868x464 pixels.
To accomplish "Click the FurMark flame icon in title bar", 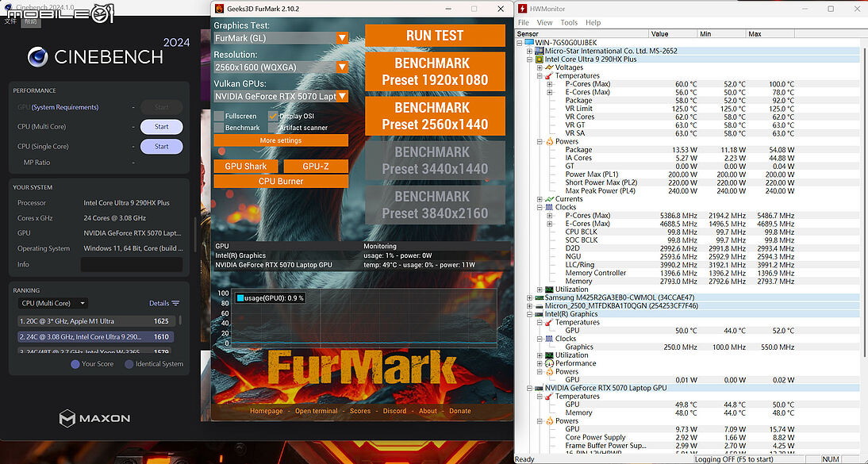I will click(219, 9).
